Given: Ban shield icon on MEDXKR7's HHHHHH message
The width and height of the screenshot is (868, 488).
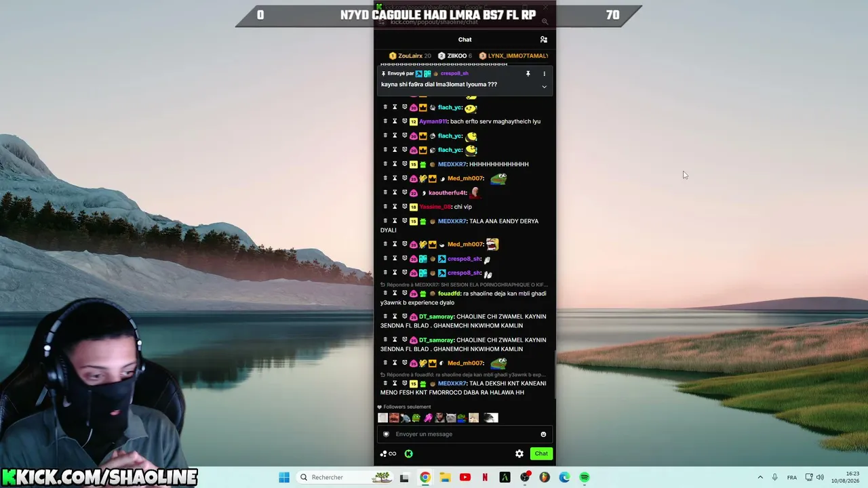Looking at the screenshot, I should [x=404, y=164].
